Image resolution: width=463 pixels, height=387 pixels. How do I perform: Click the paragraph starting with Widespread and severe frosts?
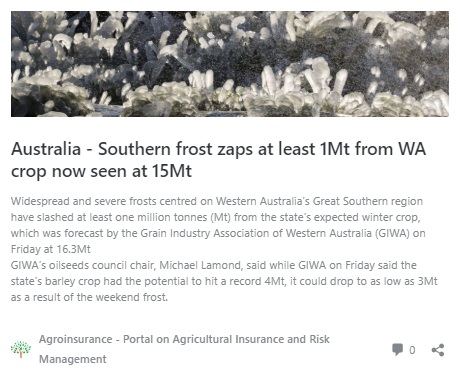218,225
